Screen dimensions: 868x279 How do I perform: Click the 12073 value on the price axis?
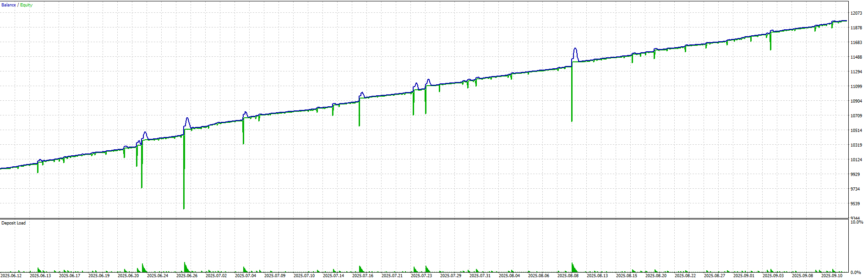coord(856,13)
